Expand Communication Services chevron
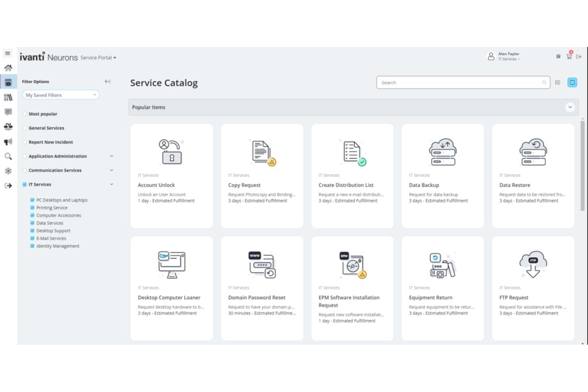The width and height of the screenshot is (588, 392). (112, 170)
